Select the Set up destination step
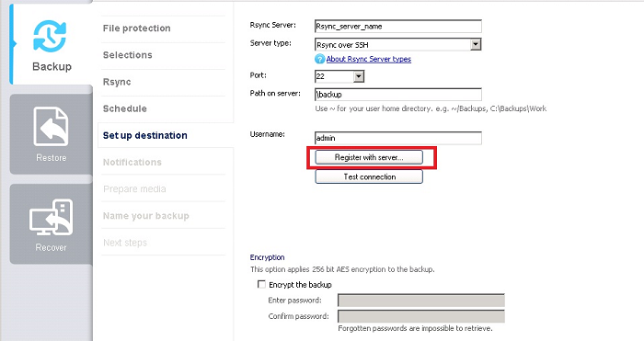 point(145,135)
